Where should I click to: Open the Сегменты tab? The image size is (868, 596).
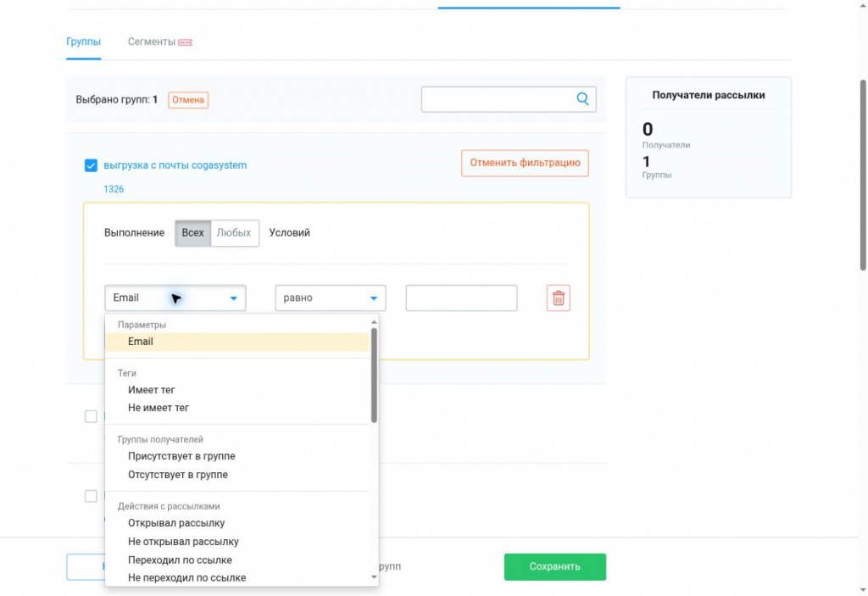[x=152, y=42]
